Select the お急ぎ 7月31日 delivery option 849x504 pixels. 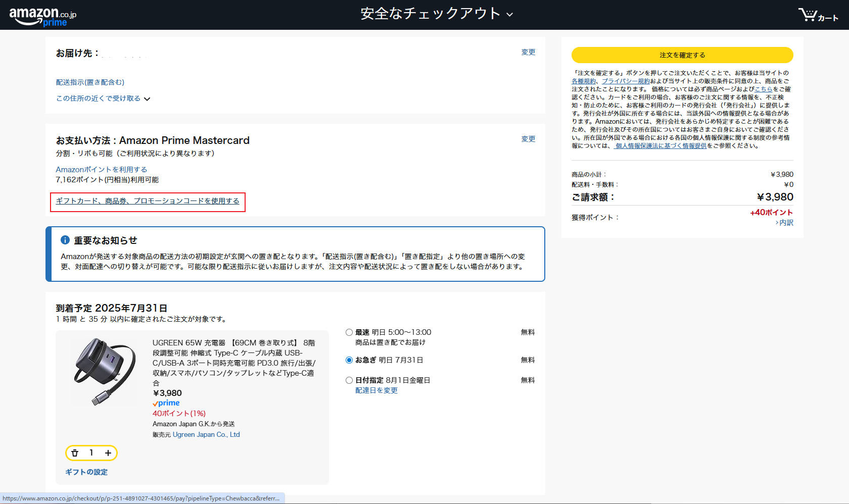tap(349, 360)
